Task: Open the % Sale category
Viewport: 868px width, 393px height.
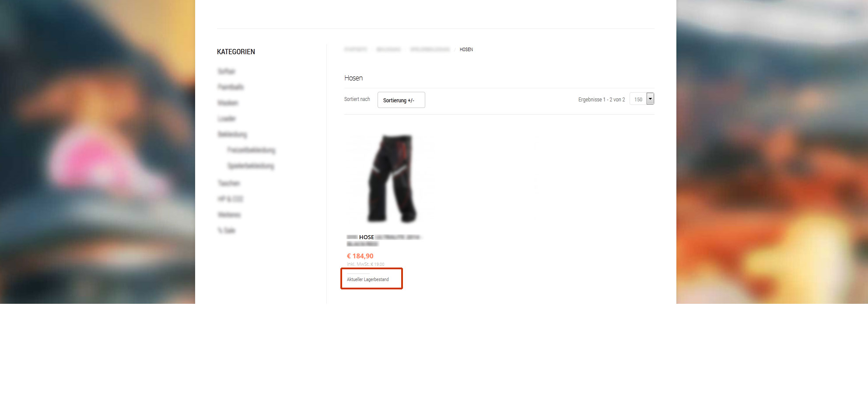Action: coord(226,230)
